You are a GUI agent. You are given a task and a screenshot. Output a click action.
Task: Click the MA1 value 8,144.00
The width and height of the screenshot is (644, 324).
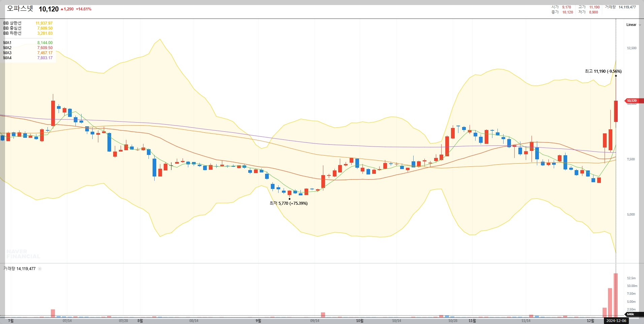45,43
